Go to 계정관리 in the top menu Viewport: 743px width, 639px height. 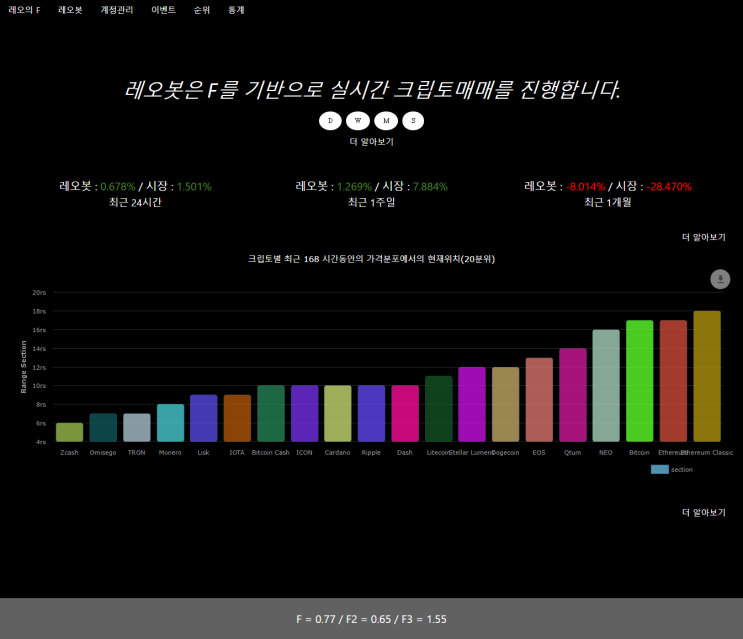point(117,10)
